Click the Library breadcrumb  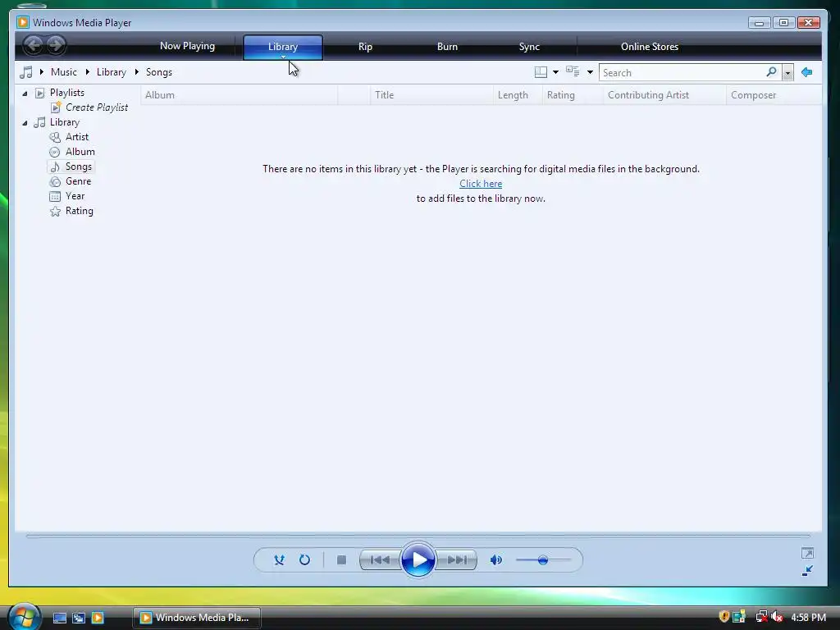(x=112, y=72)
